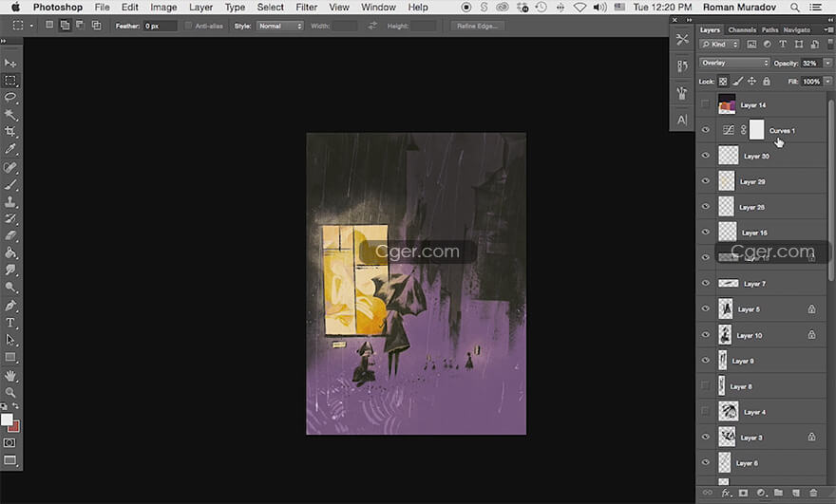This screenshot has height=504, width=836.
Task: Lock transparent pixels icon
Action: pyautogui.click(x=723, y=82)
